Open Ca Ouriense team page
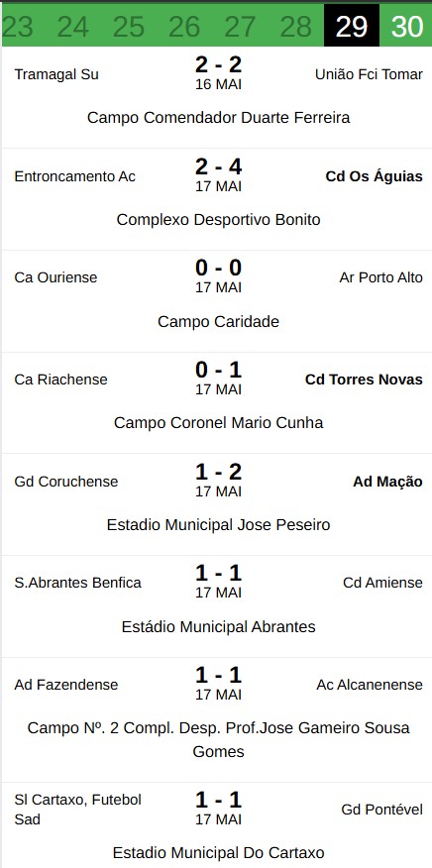 click(x=55, y=277)
